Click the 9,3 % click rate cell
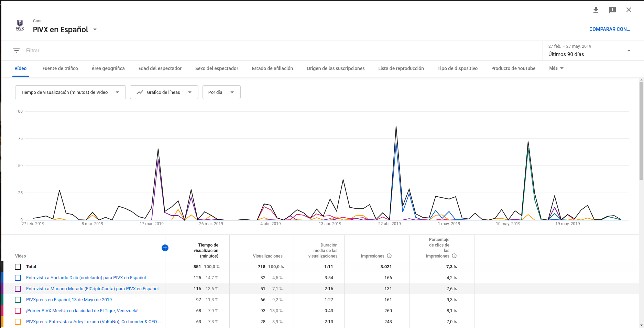Viewport: 644px width, 328px height. tap(451, 300)
